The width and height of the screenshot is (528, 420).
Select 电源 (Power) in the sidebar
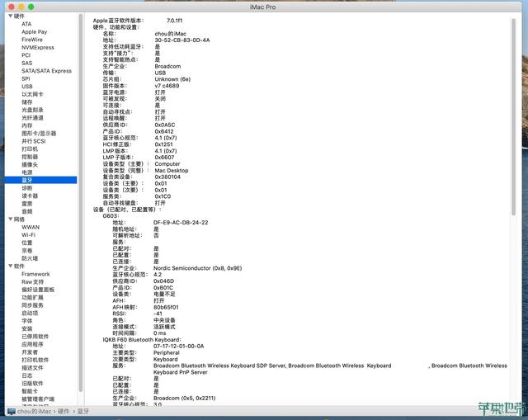[x=27, y=172]
